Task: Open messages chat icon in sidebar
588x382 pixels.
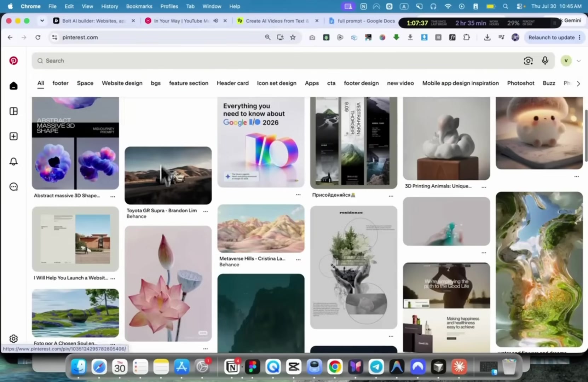Action: point(13,187)
